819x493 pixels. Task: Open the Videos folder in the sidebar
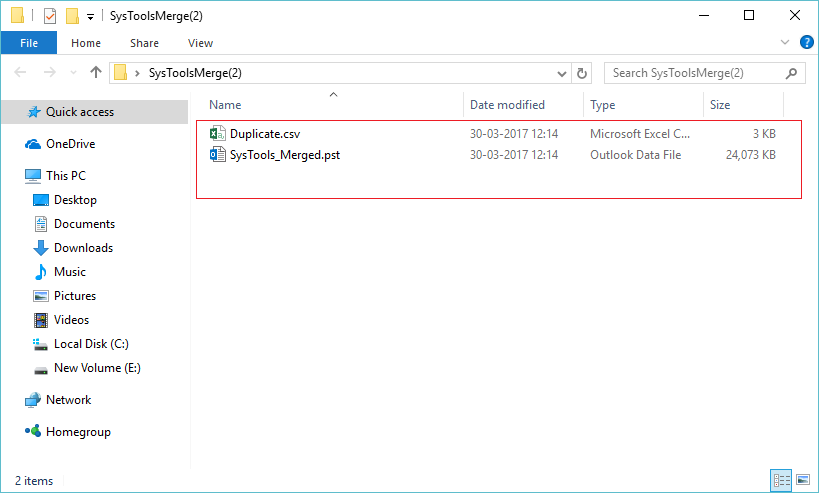pos(71,320)
